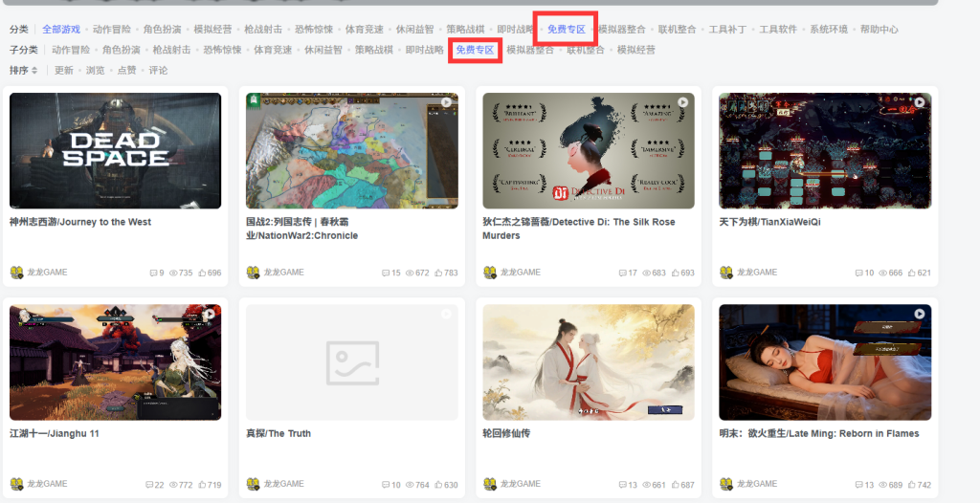Click the like icon on Late Ming: Reborn in Flames card
Screen dimensions: 980x503
(912, 485)
